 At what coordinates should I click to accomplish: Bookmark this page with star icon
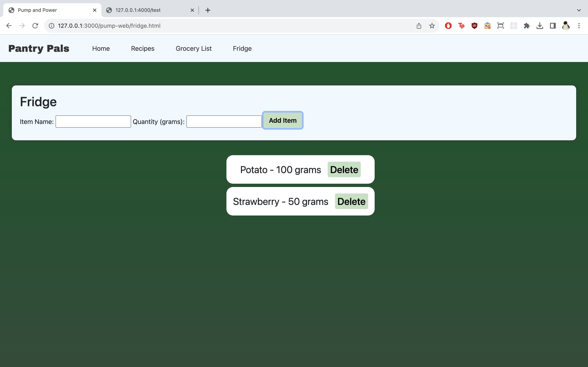[432, 26]
